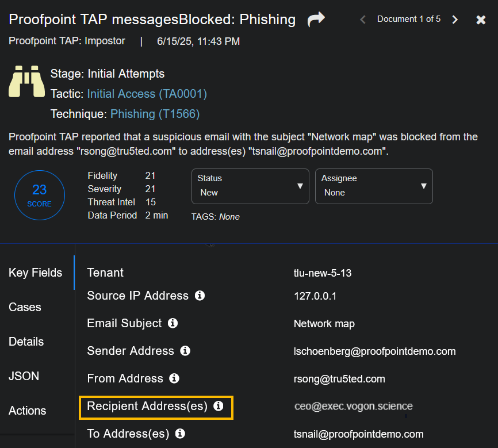Screen dimensions: 498x448
Task: Click info icon next to Sender Address
Action: click(185, 351)
